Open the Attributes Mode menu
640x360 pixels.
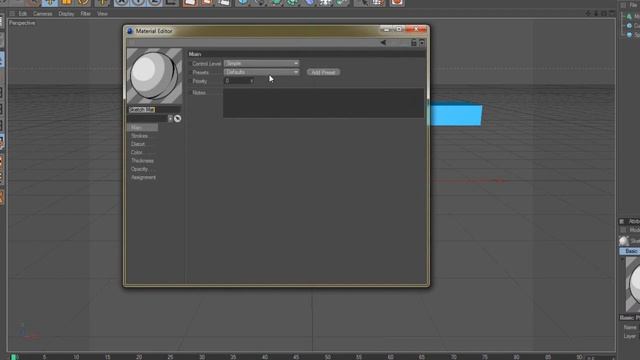(634, 230)
